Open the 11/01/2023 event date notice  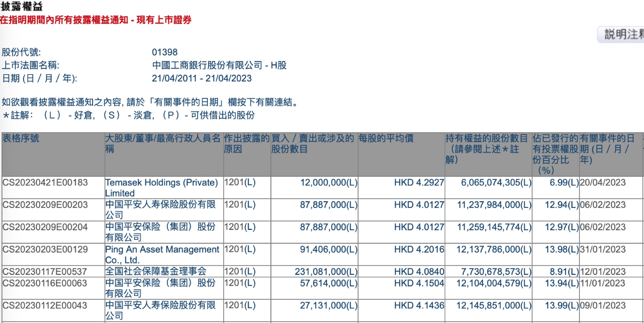click(x=602, y=283)
